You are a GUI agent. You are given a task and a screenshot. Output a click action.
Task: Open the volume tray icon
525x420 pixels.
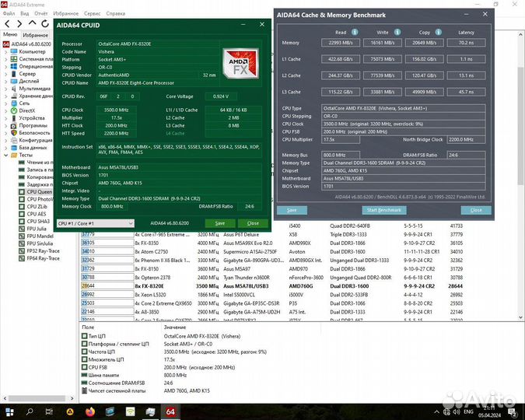(x=457, y=411)
